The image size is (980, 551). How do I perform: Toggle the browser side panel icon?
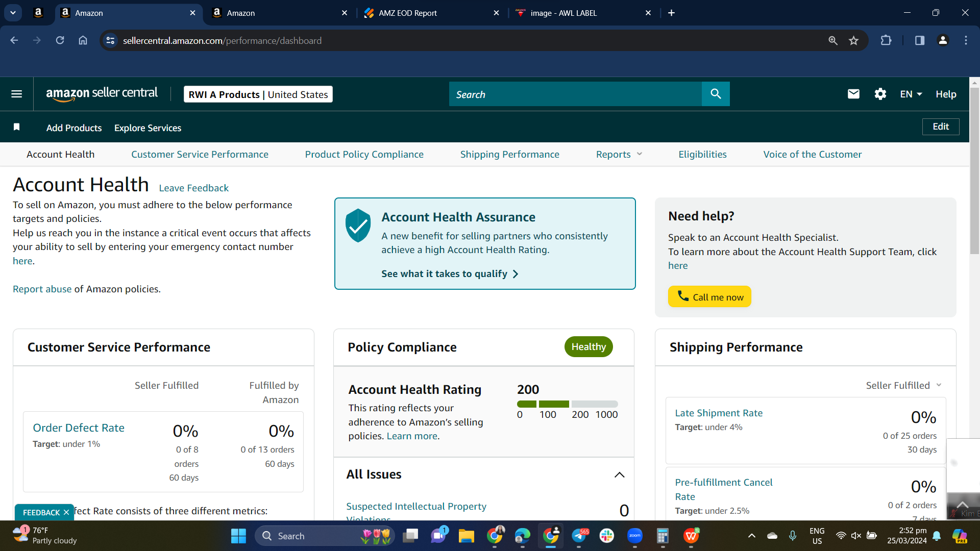[x=920, y=40]
